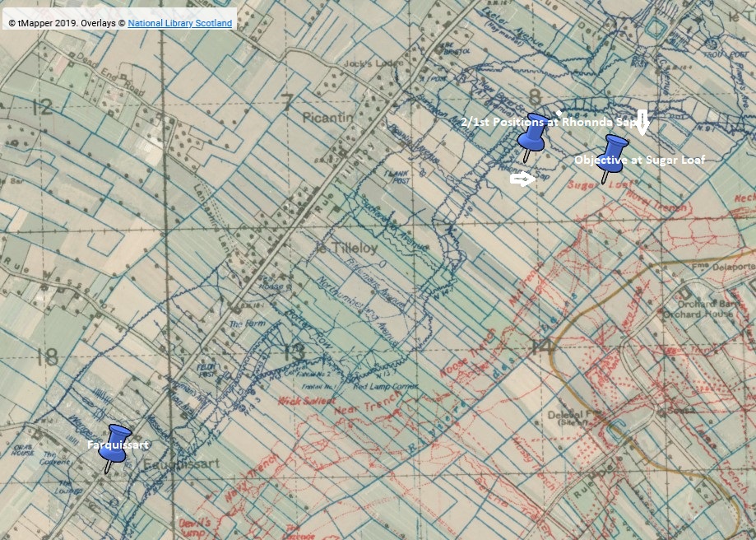Click grid square number 13
The height and width of the screenshot is (540, 756).
[293, 352]
